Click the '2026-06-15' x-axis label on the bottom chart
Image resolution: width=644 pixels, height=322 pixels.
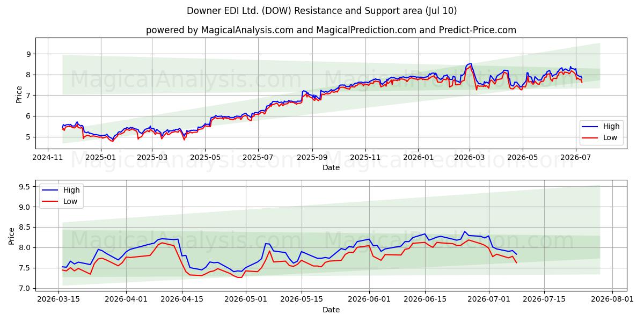click(x=425, y=299)
